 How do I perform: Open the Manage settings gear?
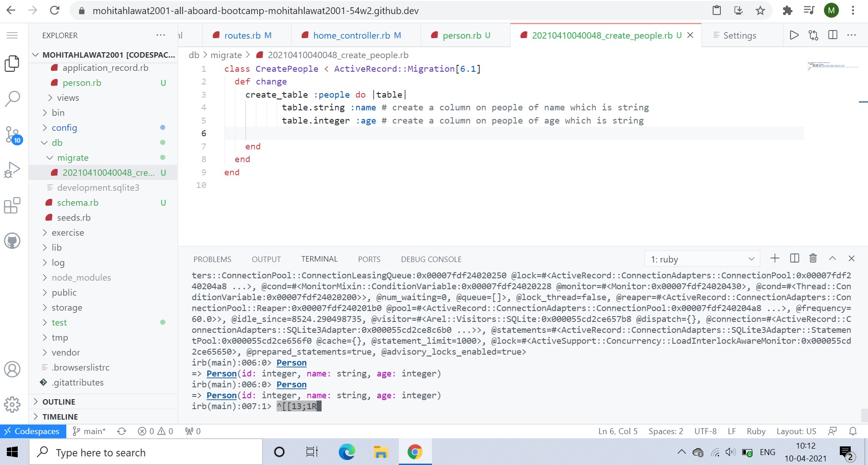tap(12, 404)
